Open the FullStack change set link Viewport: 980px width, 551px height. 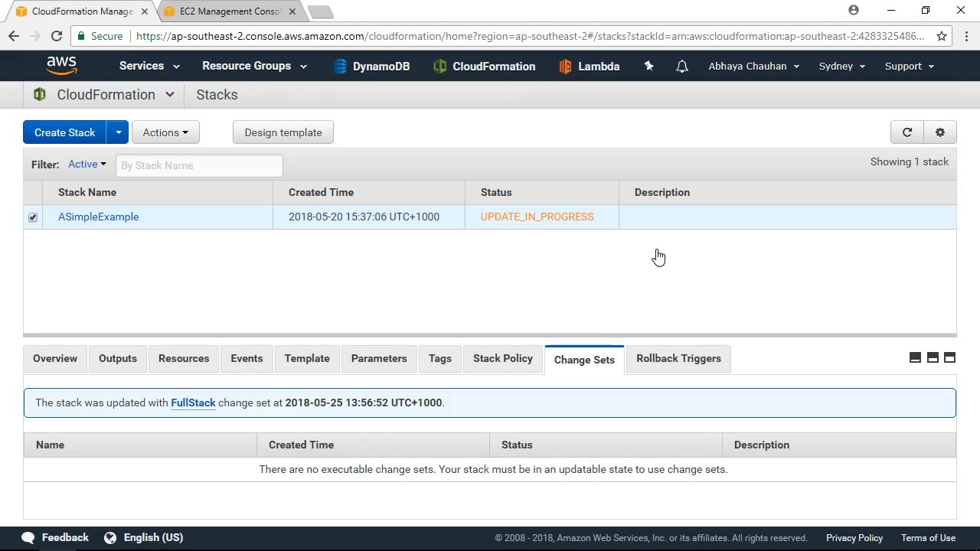193,403
